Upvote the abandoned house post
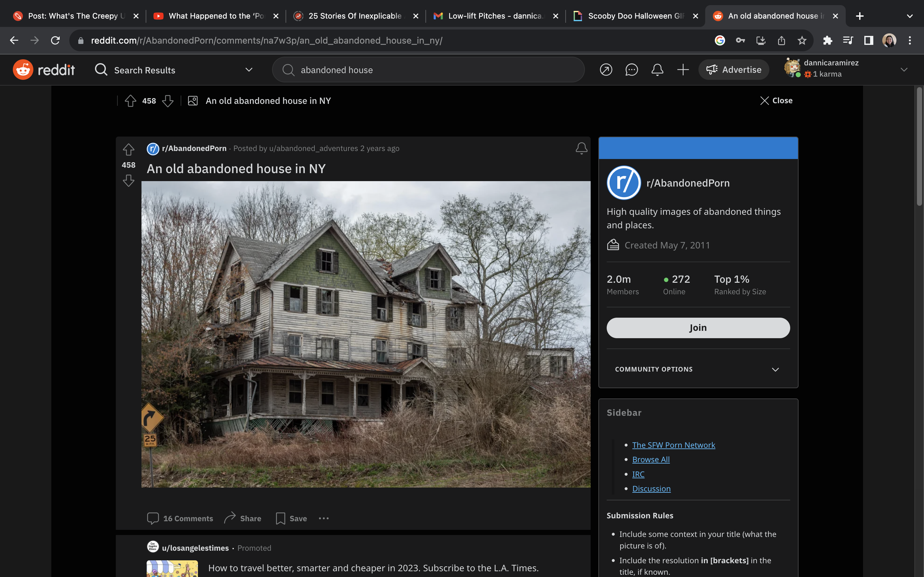 (x=128, y=149)
